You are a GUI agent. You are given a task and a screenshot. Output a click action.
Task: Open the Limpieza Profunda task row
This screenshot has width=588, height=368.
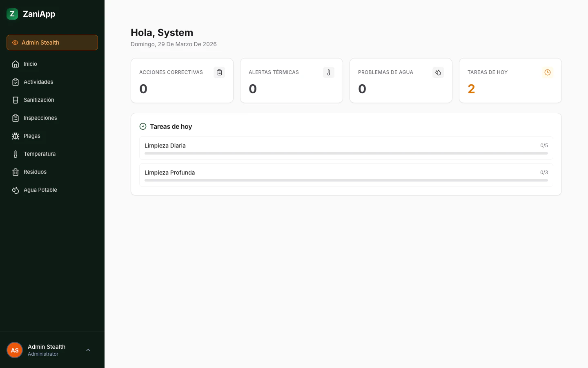click(346, 175)
